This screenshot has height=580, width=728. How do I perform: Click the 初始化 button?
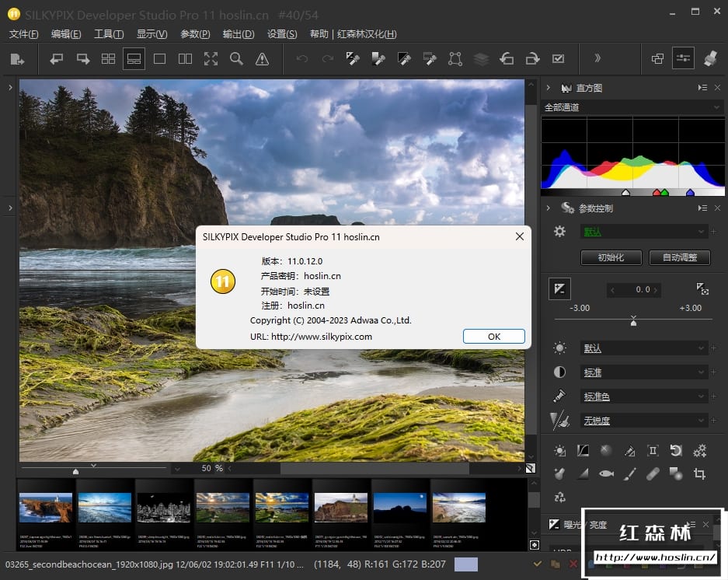pyautogui.click(x=611, y=257)
